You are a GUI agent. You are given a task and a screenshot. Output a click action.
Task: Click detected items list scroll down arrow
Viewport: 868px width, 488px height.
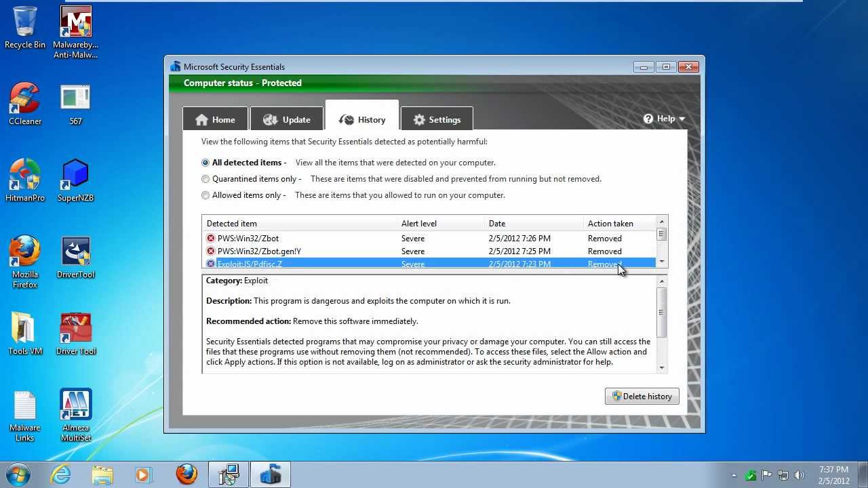662,262
